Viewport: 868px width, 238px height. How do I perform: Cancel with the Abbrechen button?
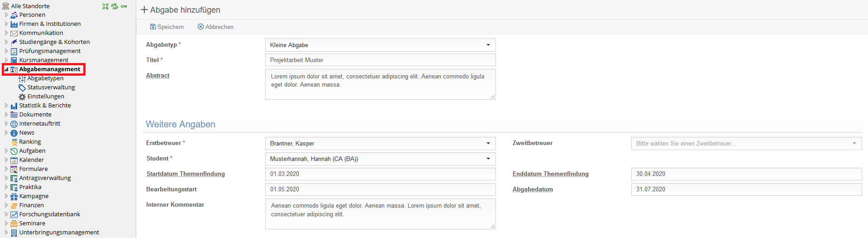click(215, 27)
